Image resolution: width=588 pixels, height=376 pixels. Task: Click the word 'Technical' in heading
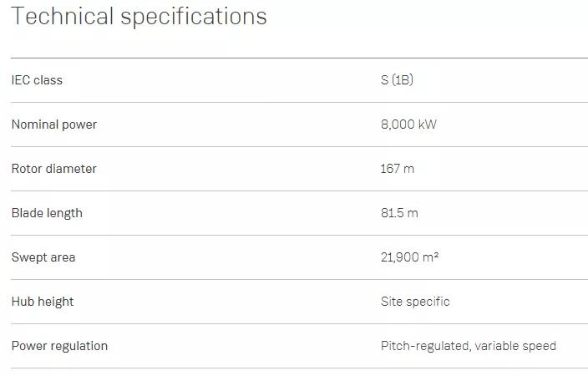tap(63, 16)
